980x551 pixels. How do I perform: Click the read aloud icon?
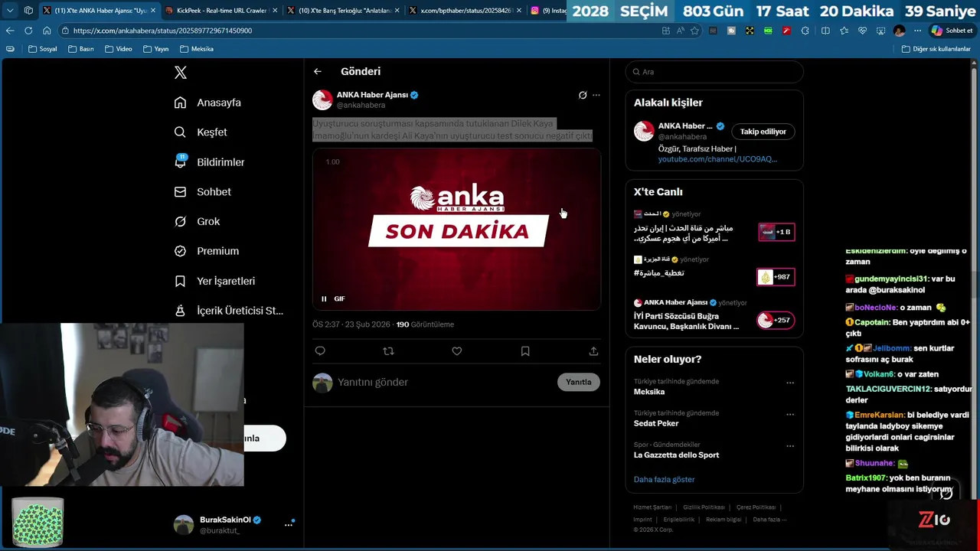680,31
